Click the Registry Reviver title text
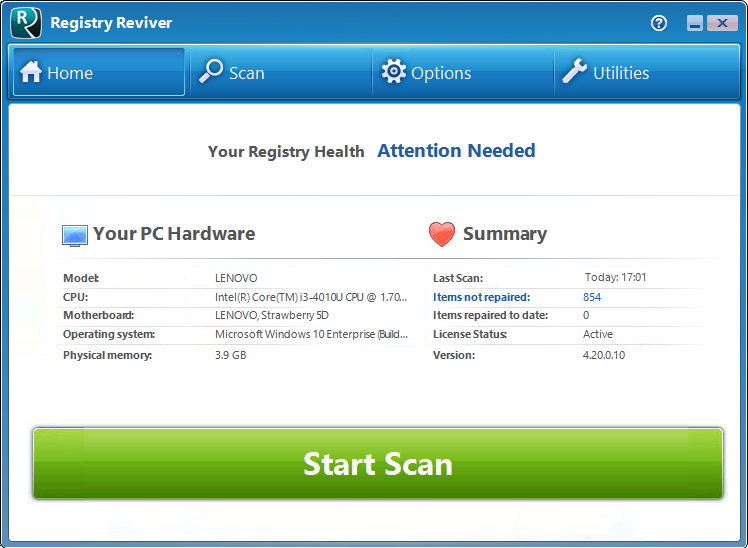This screenshot has height=548, width=748. 111,23
